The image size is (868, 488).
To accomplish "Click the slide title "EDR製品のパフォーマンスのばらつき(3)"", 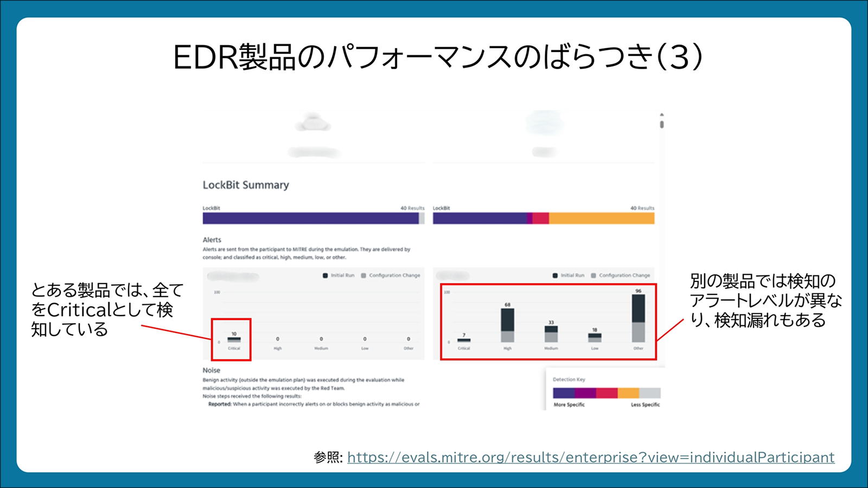I will (438, 57).
